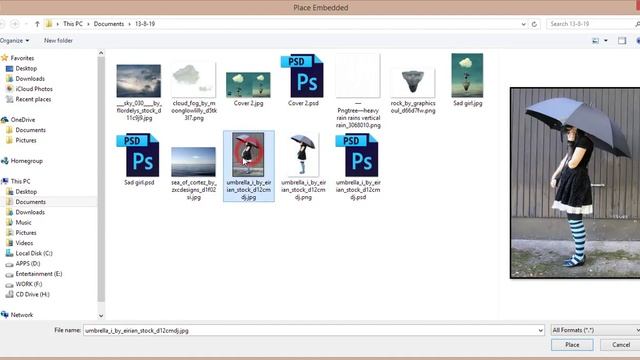Click the umbrella girl preview image
Viewport: 640px width, 360px height.
[x=575, y=183]
